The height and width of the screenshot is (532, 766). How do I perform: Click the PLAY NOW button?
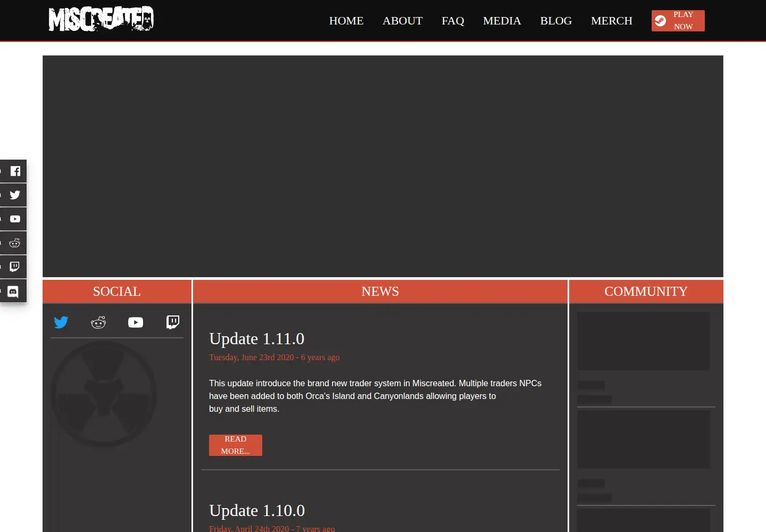[x=678, y=21]
